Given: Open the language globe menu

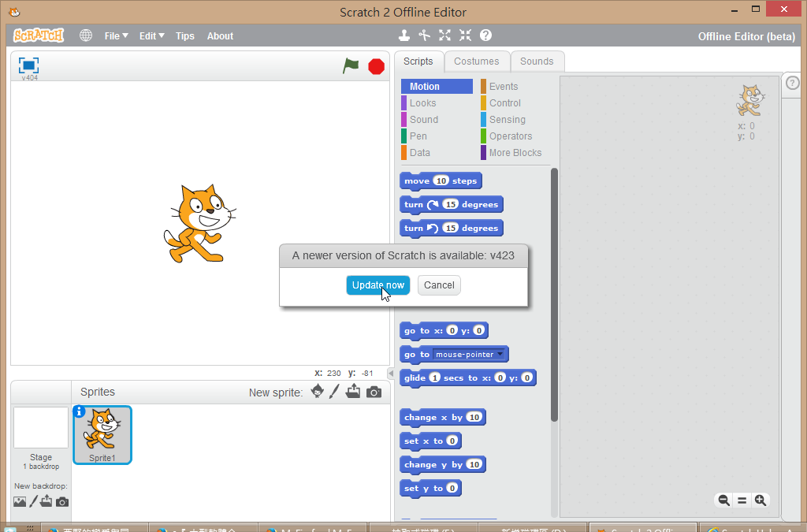Looking at the screenshot, I should [86, 35].
